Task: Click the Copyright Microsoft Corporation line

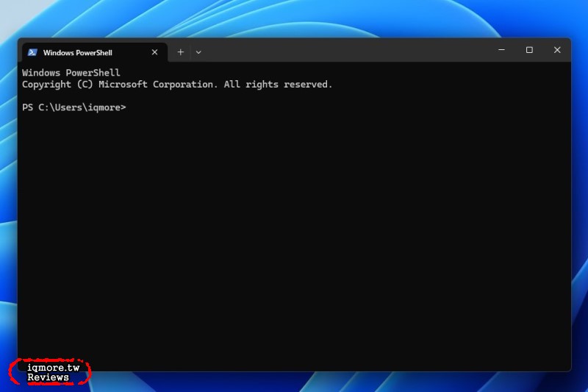Action: [177, 85]
